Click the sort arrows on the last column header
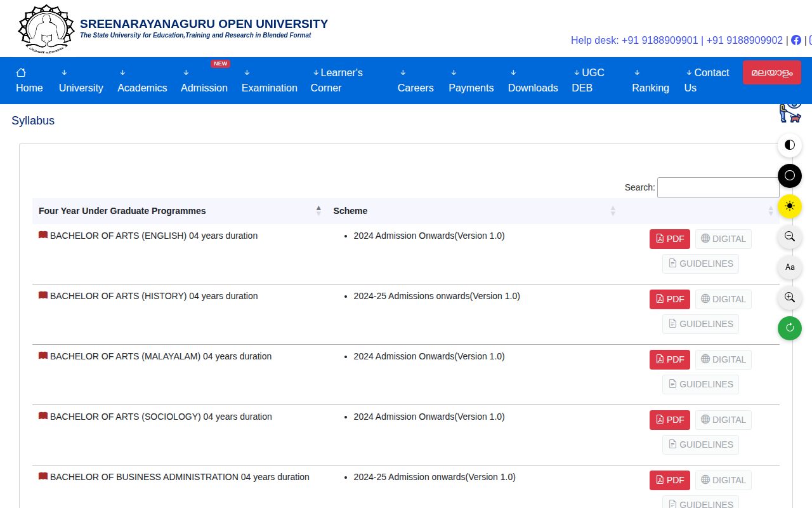 (771, 211)
